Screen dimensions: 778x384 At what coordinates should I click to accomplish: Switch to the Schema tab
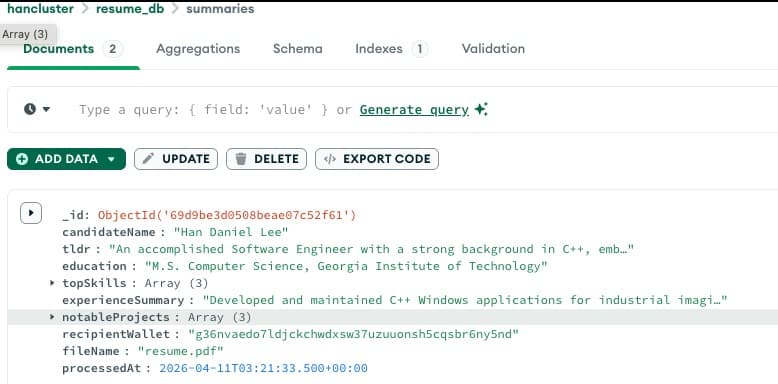[x=298, y=49]
